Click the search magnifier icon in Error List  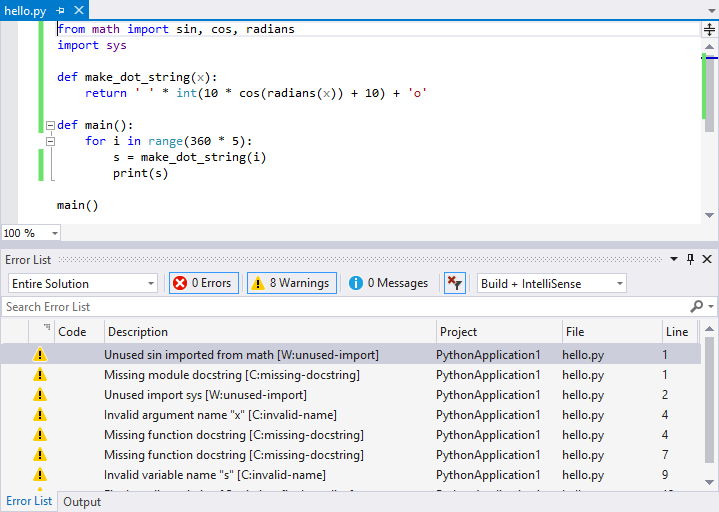(697, 307)
